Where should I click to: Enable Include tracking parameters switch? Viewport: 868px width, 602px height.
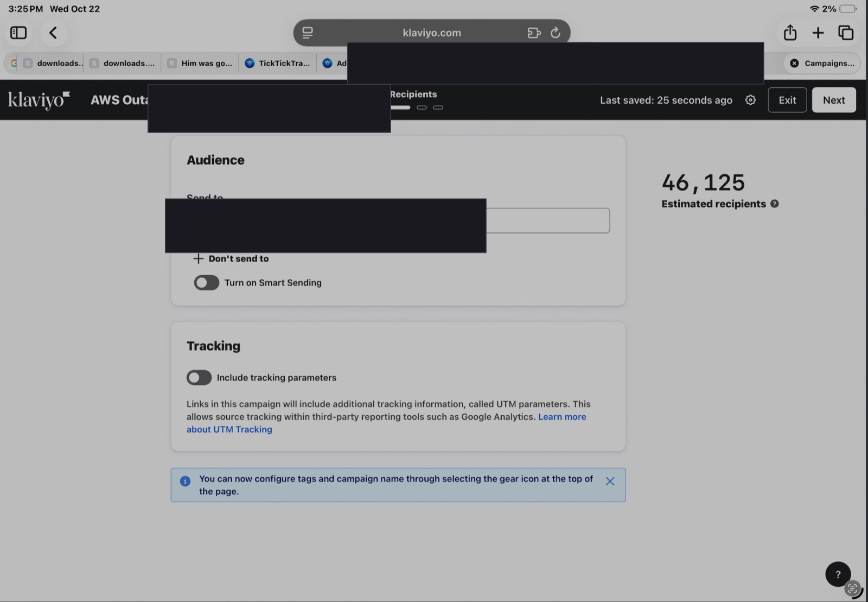(x=199, y=377)
